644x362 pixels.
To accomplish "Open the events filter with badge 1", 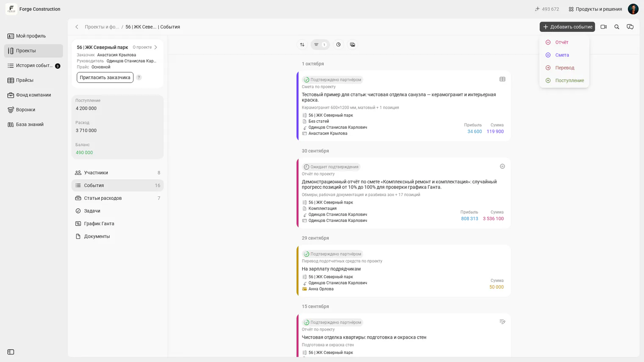I will click(320, 44).
